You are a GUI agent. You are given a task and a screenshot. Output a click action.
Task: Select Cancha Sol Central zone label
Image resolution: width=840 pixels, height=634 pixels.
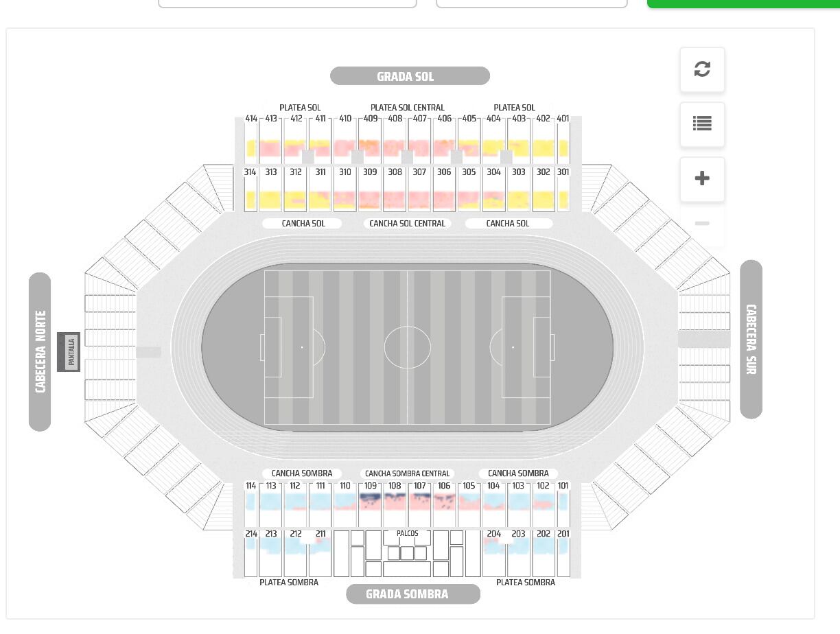[407, 224]
